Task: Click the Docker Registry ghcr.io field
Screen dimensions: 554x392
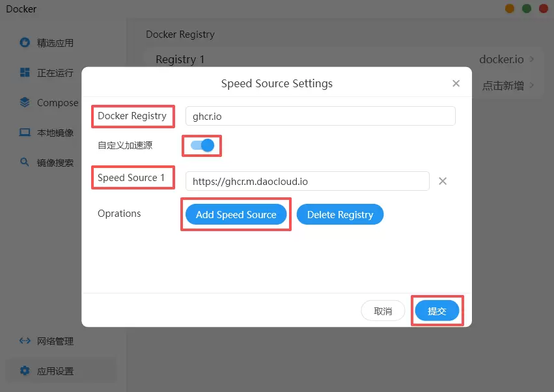Action: [320, 116]
